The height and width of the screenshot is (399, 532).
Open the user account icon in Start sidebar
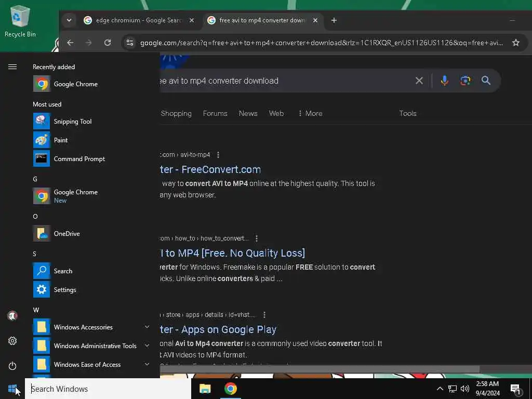(12, 316)
